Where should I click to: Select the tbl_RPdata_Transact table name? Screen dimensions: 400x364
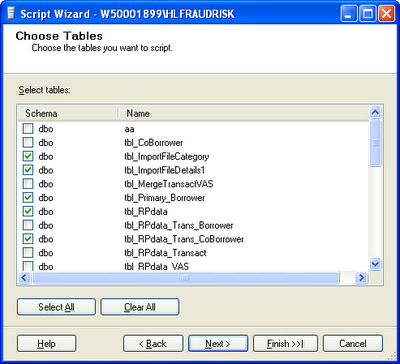point(165,253)
